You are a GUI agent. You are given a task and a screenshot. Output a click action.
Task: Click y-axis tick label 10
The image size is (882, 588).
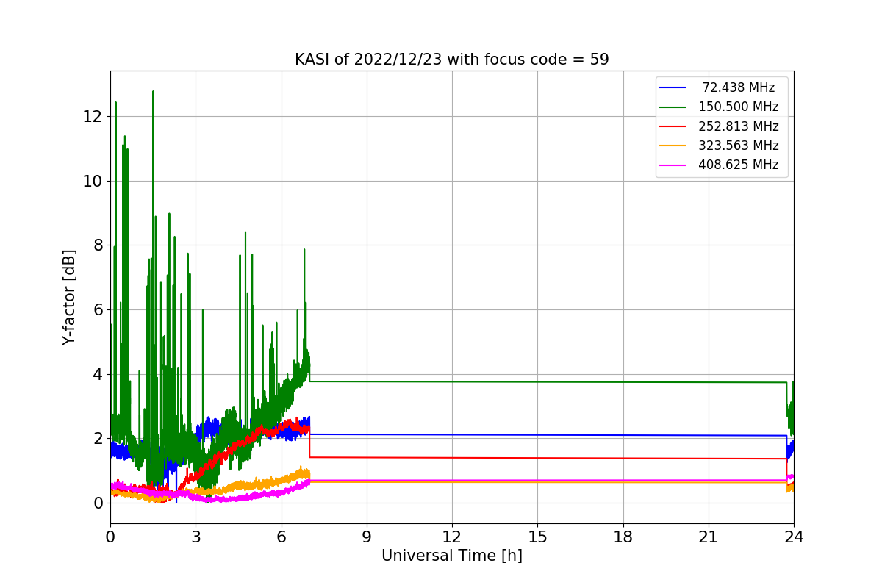[x=93, y=181]
